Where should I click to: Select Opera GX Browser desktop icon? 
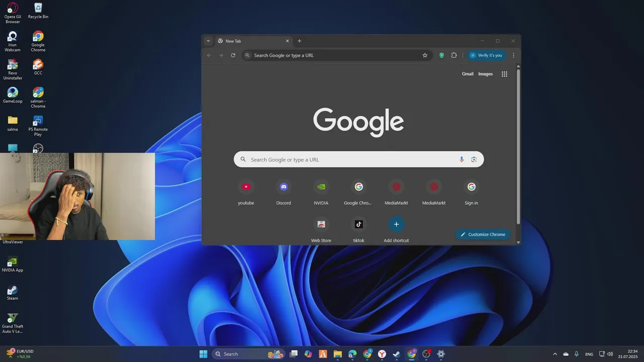pos(13,13)
